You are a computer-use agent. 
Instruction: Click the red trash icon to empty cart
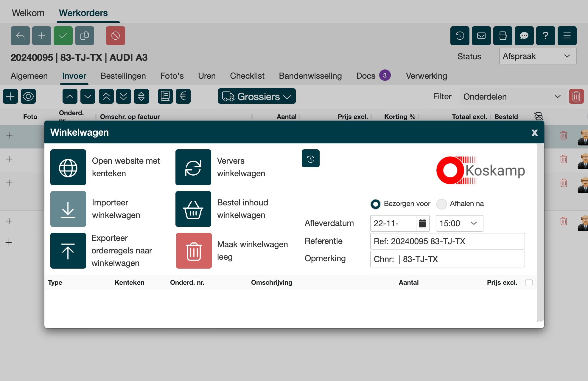[x=194, y=251]
